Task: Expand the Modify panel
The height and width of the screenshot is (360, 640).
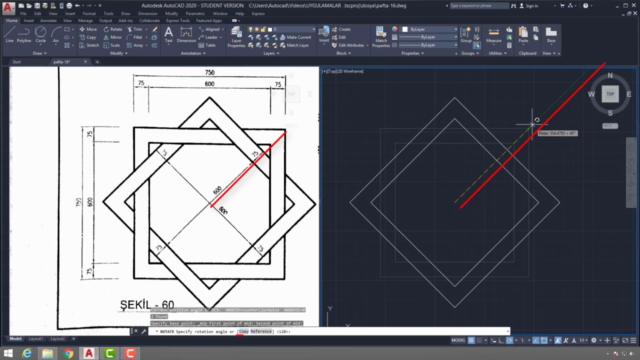Action: [x=119, y=53]
